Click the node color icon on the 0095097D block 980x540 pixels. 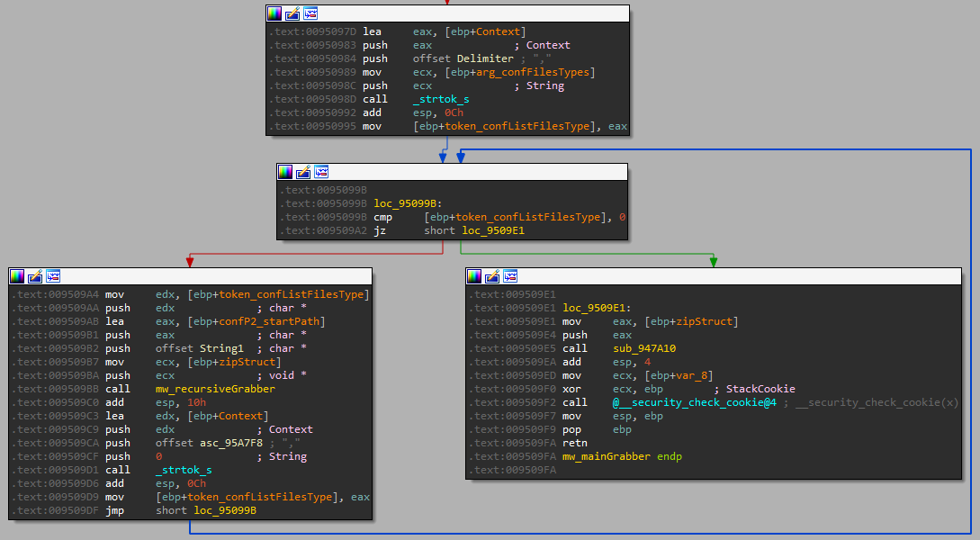pos(274,13)
